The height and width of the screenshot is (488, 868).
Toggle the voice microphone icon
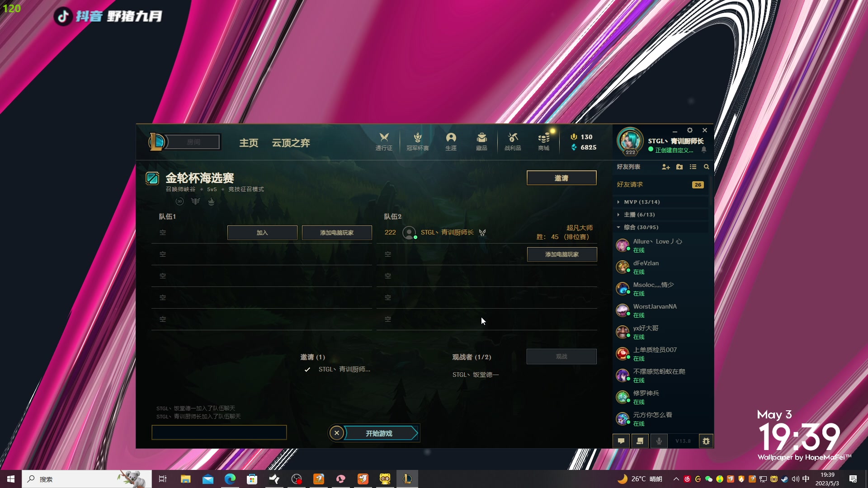[659, 441]
